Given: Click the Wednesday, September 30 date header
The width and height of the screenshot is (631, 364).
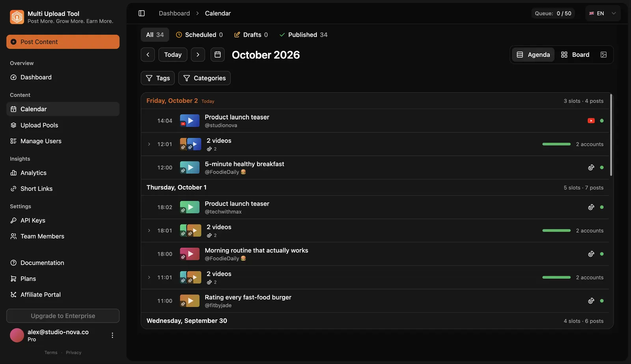Looking at the screenshot, I should [187, 321].
